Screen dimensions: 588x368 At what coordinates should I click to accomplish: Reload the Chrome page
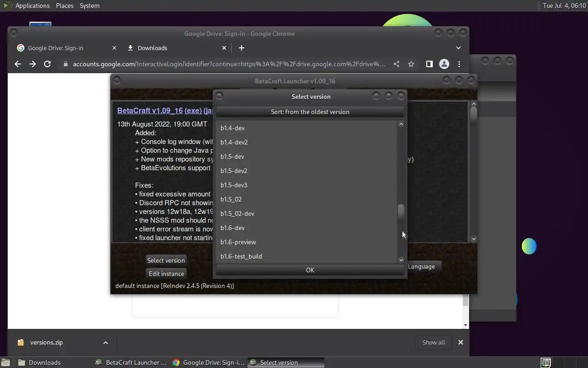click(47, 64)
